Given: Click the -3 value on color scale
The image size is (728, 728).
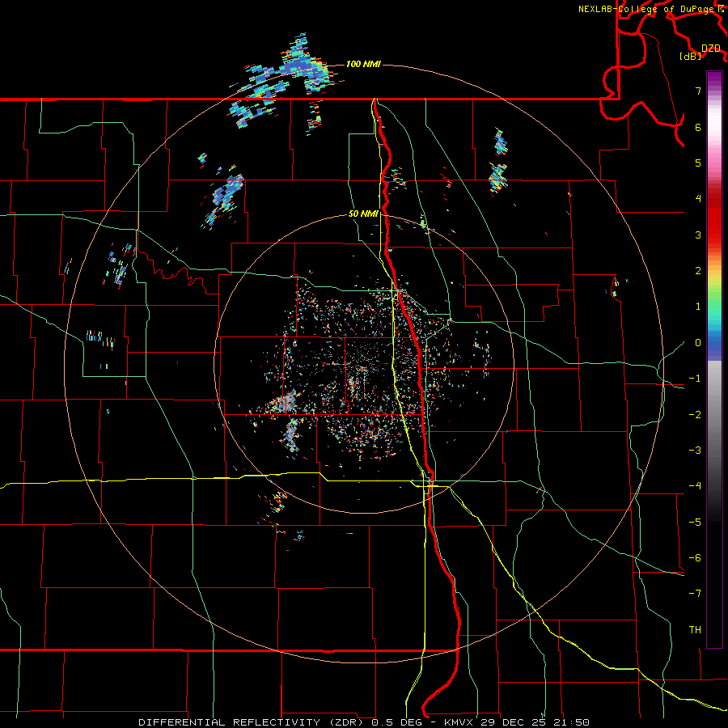Looking at the screenshot, I should pyautogui.click(x=695, y=451).
